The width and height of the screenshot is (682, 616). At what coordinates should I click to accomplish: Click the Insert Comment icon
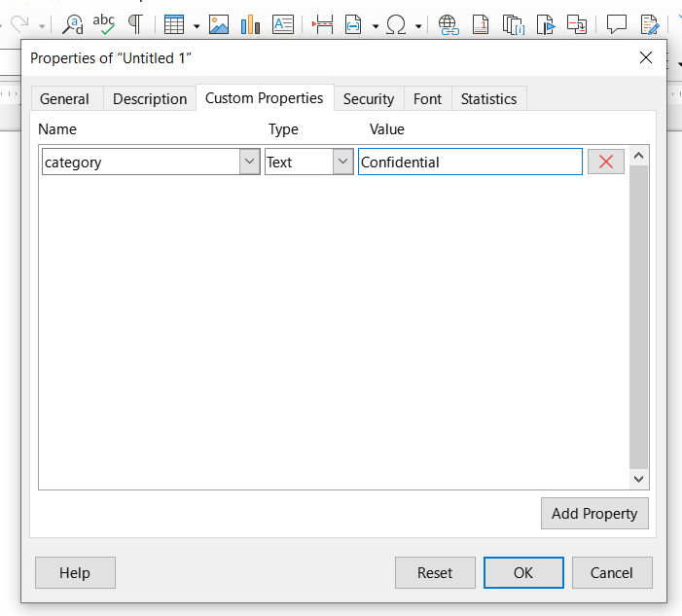point(616,24)
